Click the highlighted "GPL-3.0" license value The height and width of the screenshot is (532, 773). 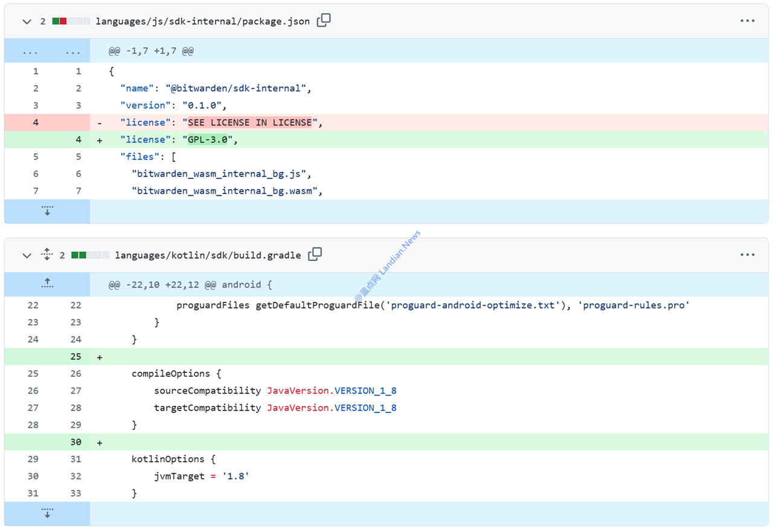207,139
